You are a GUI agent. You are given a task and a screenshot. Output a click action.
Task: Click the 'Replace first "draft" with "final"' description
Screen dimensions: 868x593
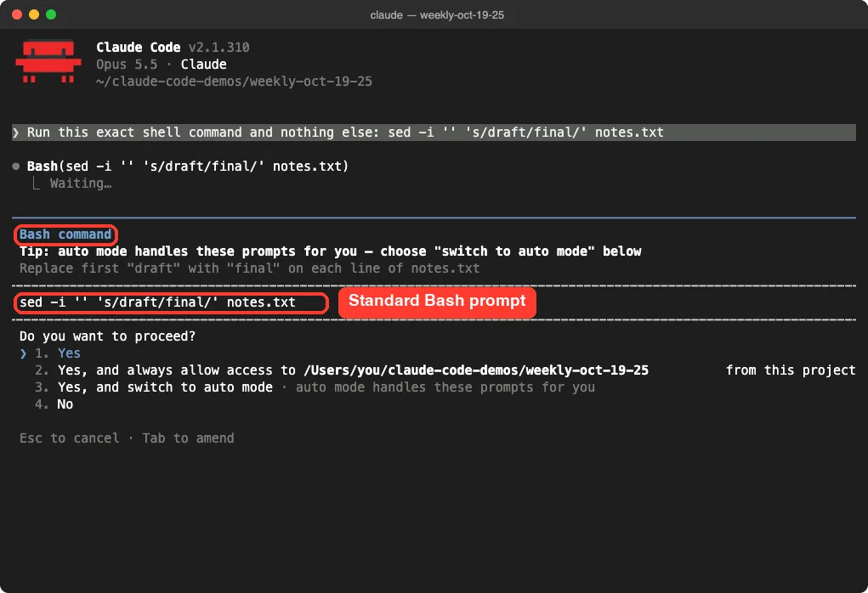pos(249,268)
